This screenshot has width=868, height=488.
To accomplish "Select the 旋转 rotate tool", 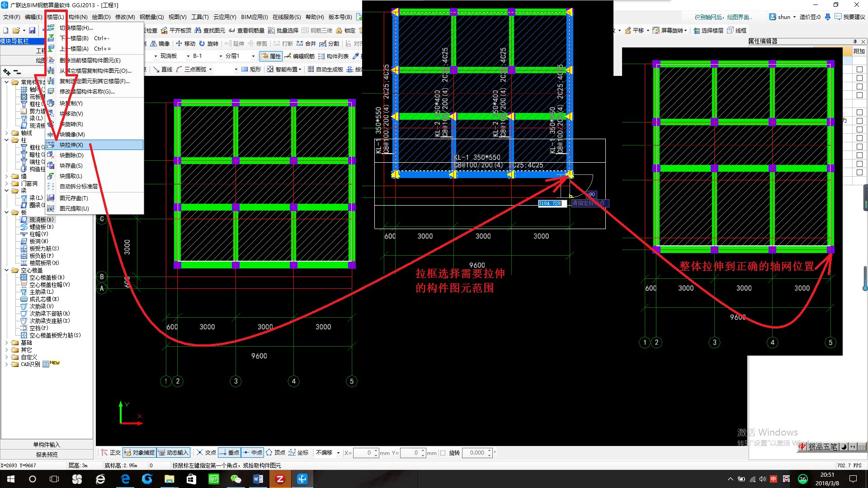I will [x=208, y=43].
